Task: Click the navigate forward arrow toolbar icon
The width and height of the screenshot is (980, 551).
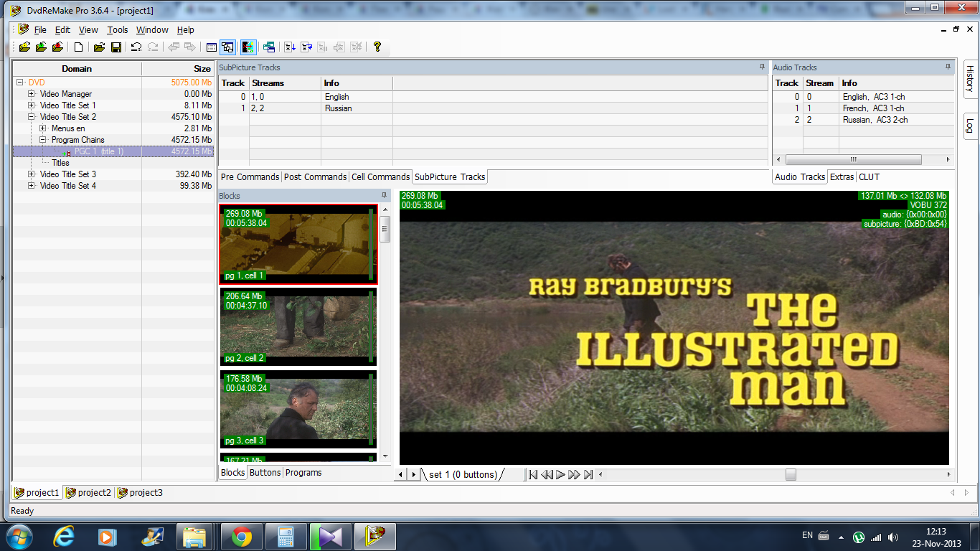Action: pos(190,47)
